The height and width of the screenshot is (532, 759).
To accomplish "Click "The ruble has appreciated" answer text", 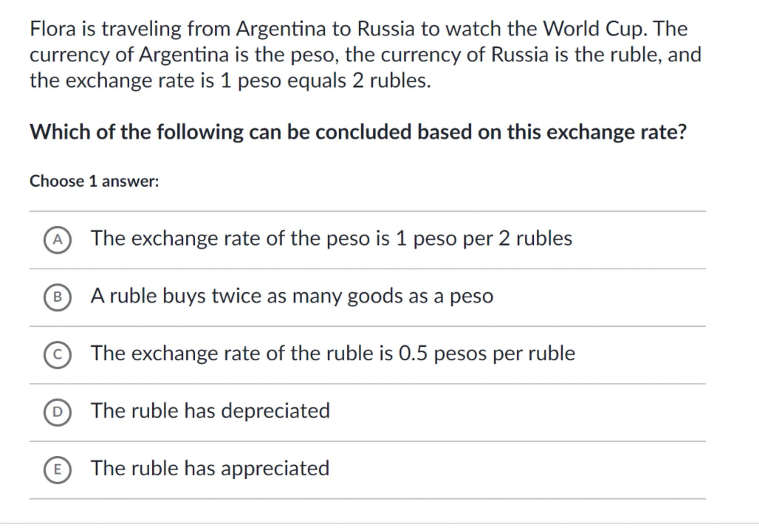I will point(210,468).
